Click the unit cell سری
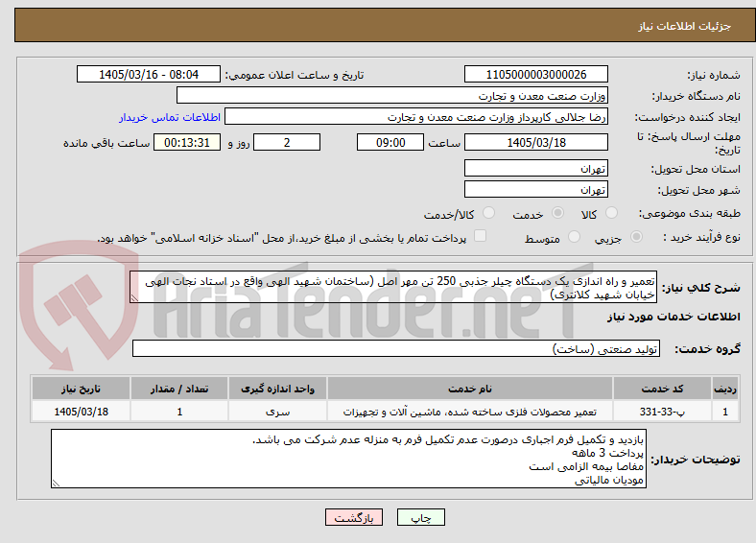 point(277,412)
